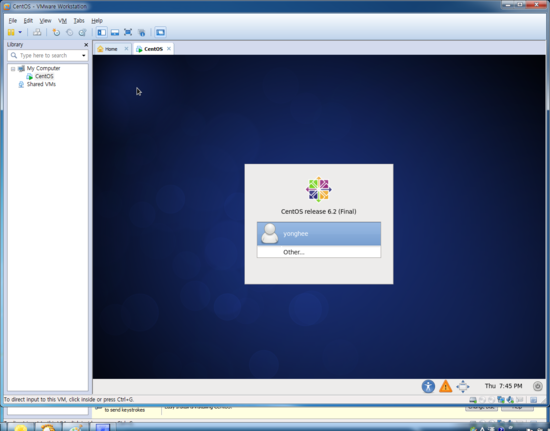Click the message log status icon
The image size is (550, 431).
pos(534,399)
